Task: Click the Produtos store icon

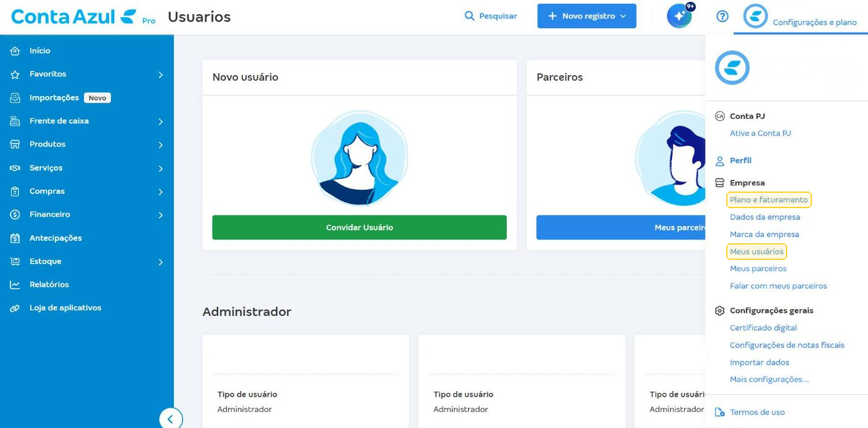Action: [15, 145]
